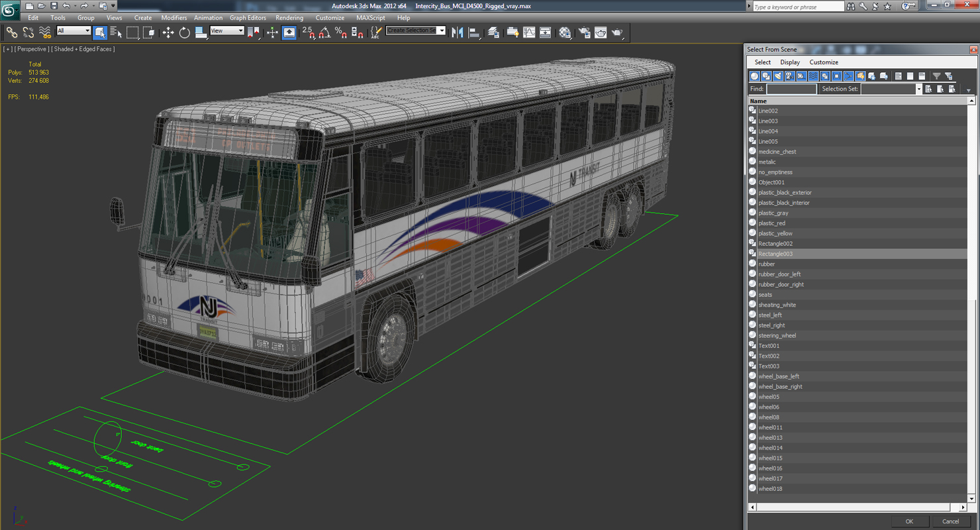
Task: Click the Unlink Selection tool
Action: [28, 32]
